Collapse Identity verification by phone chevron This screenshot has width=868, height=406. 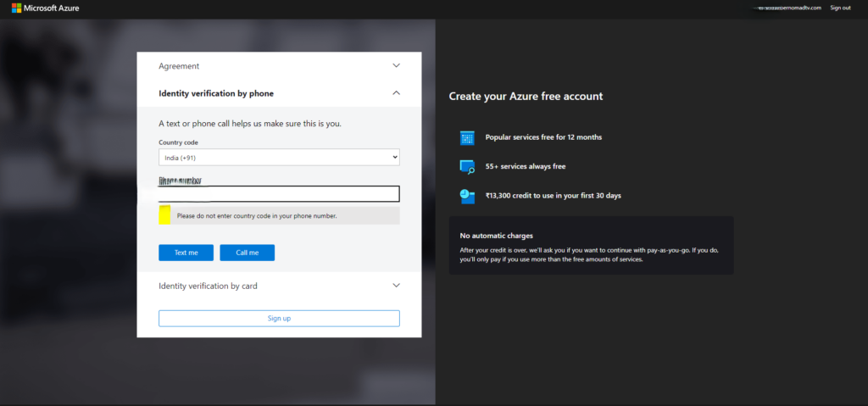(396, 93)
